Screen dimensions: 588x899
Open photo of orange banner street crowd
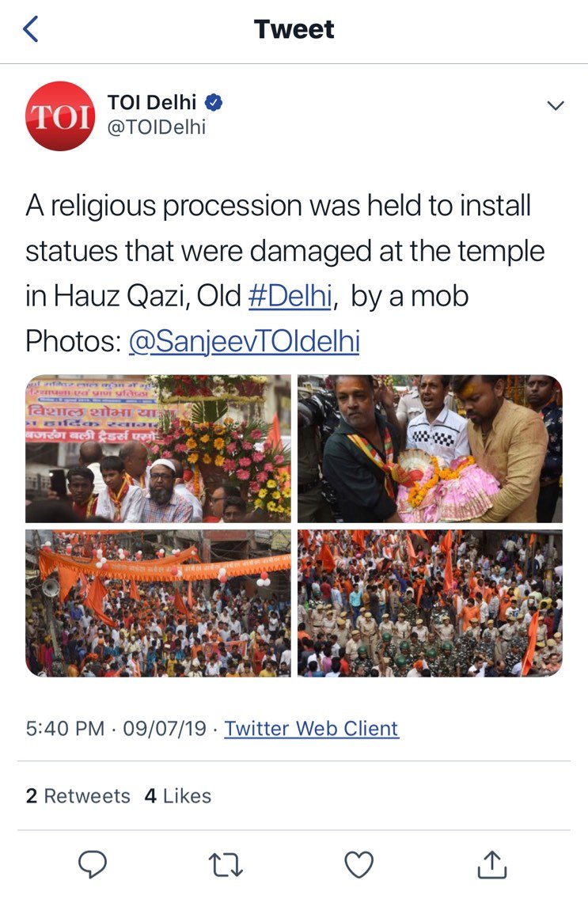[x=157, y=603]
